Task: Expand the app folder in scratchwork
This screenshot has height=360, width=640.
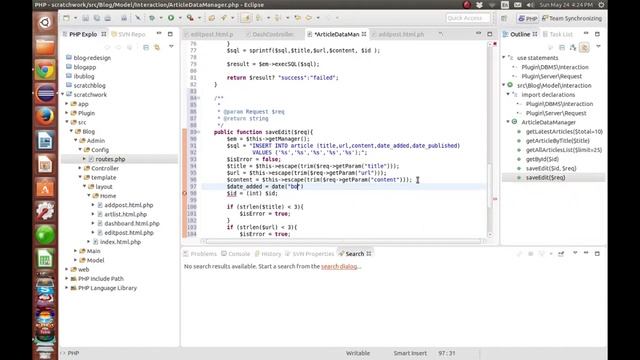Action: click(67, 104)
